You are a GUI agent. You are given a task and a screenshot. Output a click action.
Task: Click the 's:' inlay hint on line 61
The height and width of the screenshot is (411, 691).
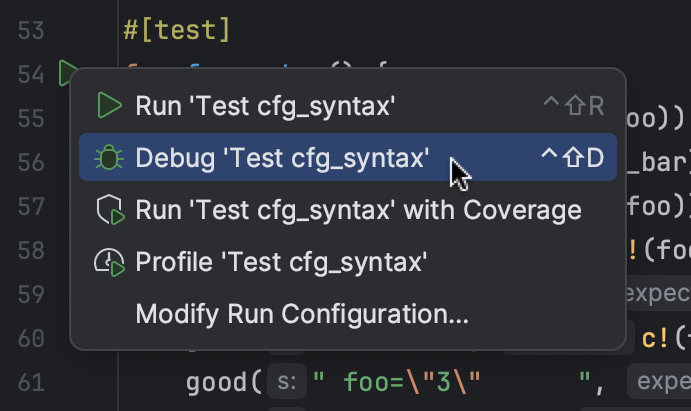pos(286,382)
